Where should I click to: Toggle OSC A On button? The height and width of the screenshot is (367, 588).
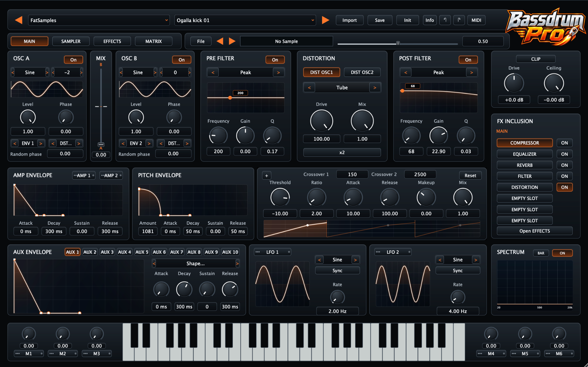[x=73, y=59]
